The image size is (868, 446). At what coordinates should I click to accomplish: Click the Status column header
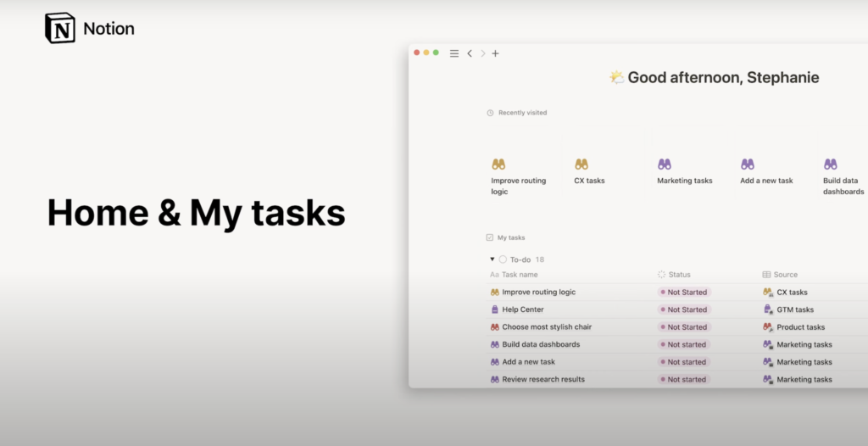point(678,275)
